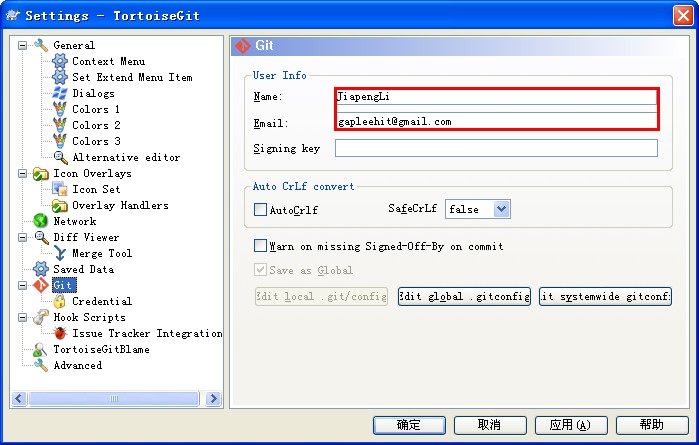Open the Credential lock icon
This screenshot has width=699, height=445.
pyautogui.click(x=60, y=302)
